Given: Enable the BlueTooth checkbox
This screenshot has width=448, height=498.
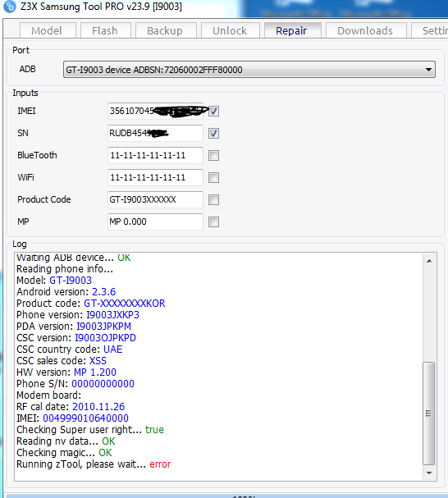Looking at the screenshot, I should [213, 156].
